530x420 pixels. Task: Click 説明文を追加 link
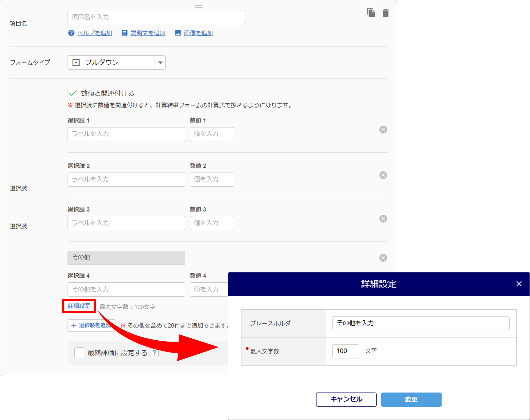148,33
